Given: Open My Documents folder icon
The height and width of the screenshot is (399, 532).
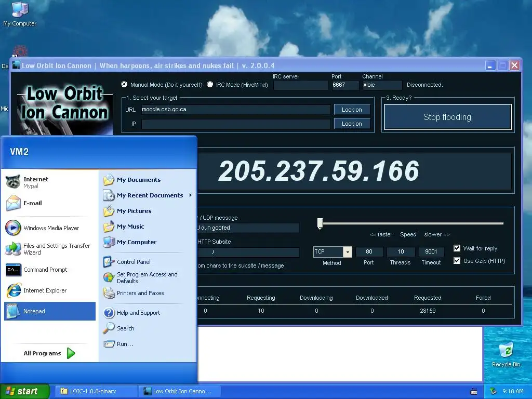Looking at the screenshot, I should coord(109,179).
